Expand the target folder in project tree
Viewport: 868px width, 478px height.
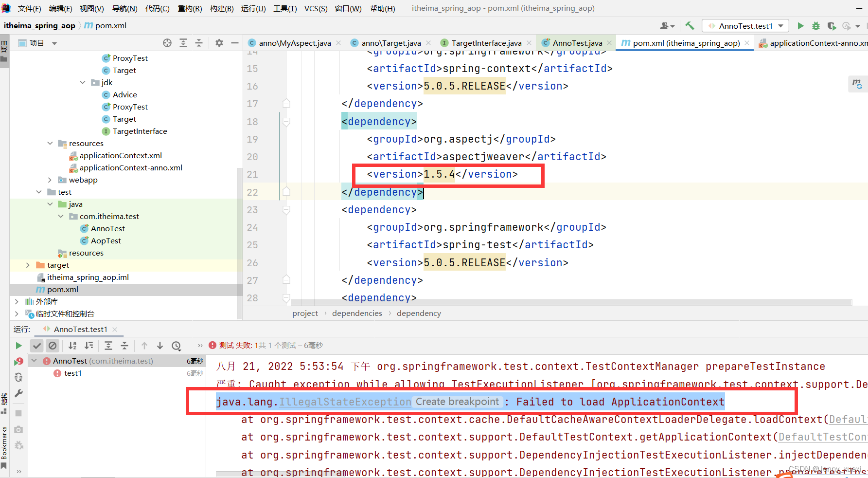28,265
